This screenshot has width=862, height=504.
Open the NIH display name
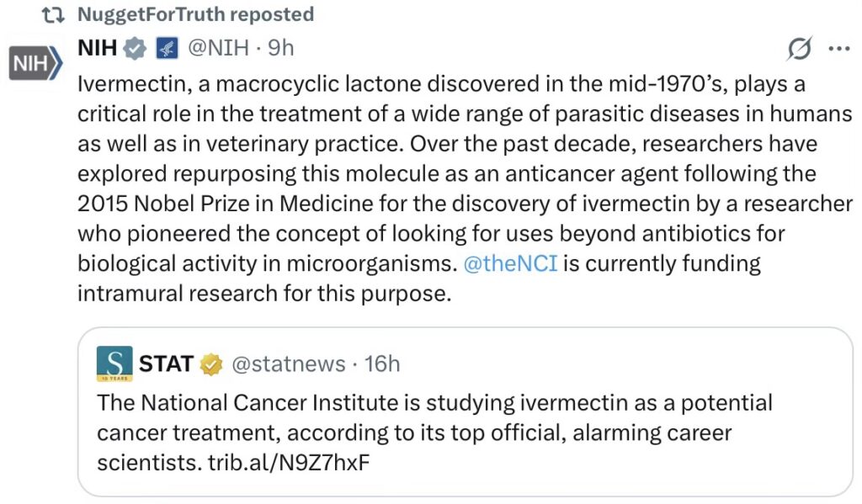(97, 48)
